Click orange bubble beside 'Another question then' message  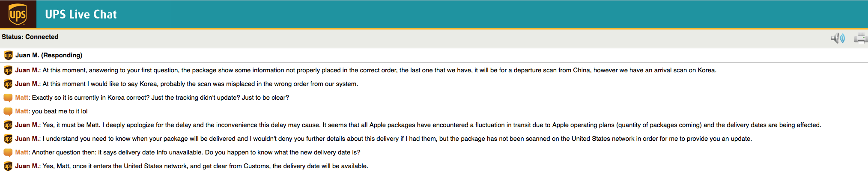point(8,152)
